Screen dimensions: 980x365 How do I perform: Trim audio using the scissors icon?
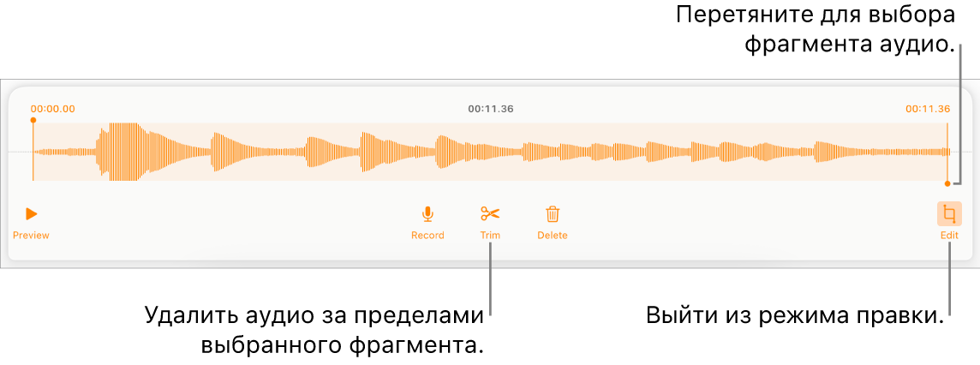coord(491,214)
